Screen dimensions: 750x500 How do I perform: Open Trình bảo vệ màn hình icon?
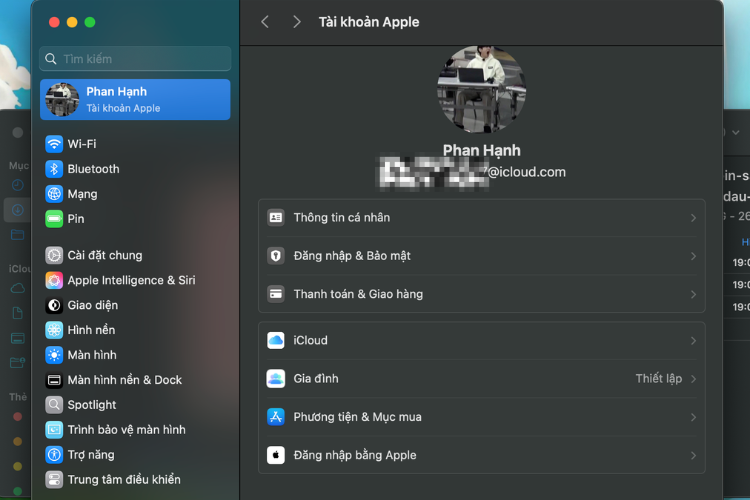coord(54,430)
